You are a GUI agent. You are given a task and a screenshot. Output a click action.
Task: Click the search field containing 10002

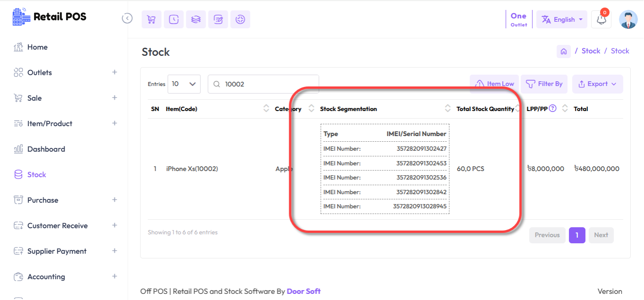[x=268, y=84]
